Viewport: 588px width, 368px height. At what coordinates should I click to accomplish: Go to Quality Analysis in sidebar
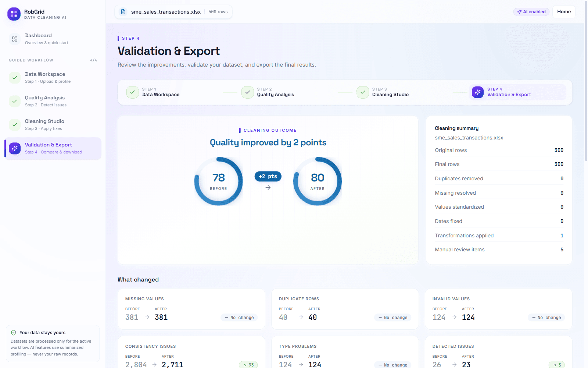53,101
